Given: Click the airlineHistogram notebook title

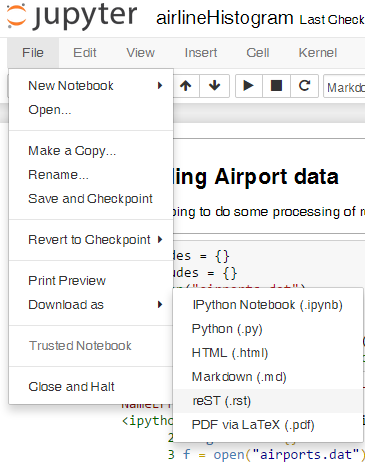Looking at the screenshot, I should pos(224,18).
